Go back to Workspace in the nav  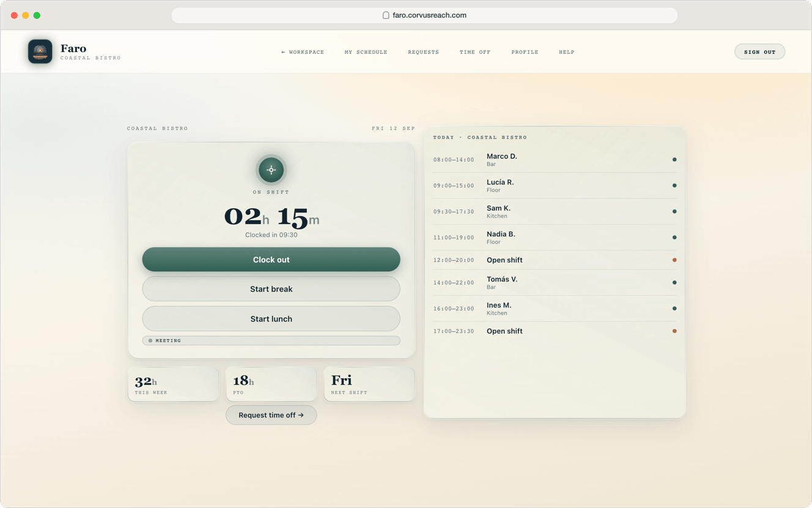point(303,52)
